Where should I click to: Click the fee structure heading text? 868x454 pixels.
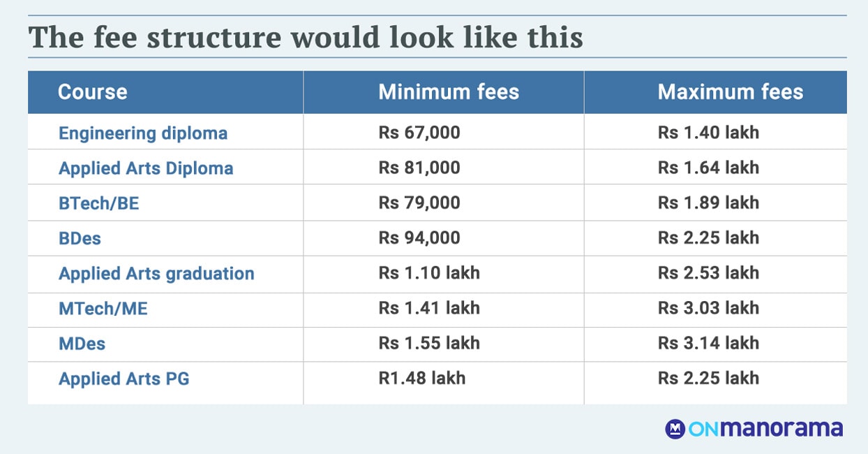click(306, 37)
